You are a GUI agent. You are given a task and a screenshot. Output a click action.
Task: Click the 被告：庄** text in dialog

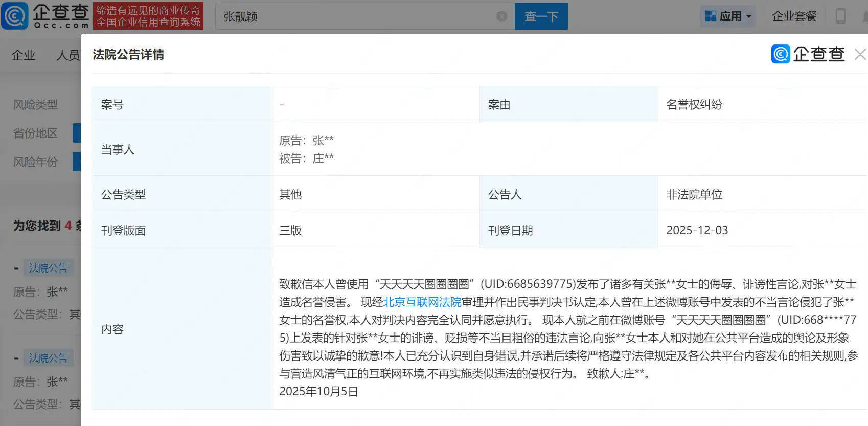[306, 159]
